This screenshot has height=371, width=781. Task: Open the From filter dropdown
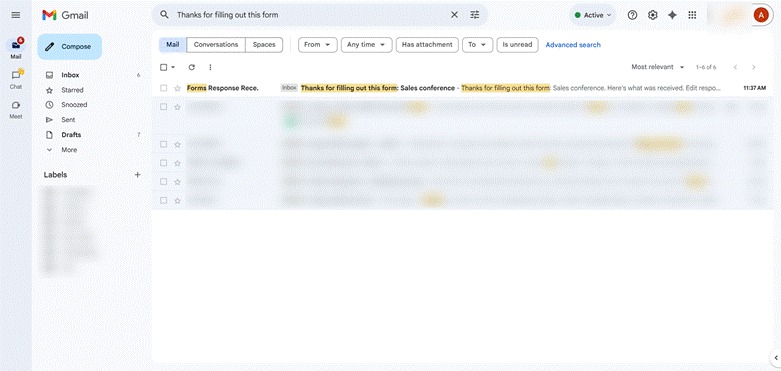pos(318,45)
